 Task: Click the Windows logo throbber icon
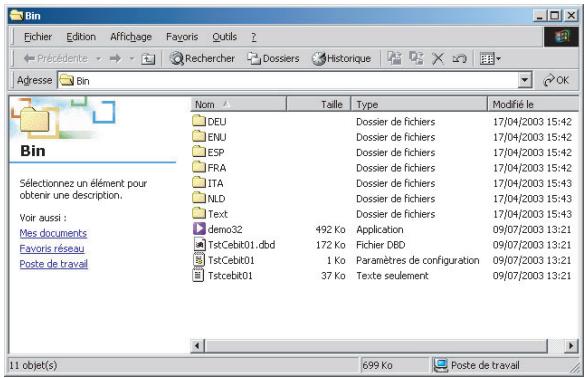coord(561,37)
